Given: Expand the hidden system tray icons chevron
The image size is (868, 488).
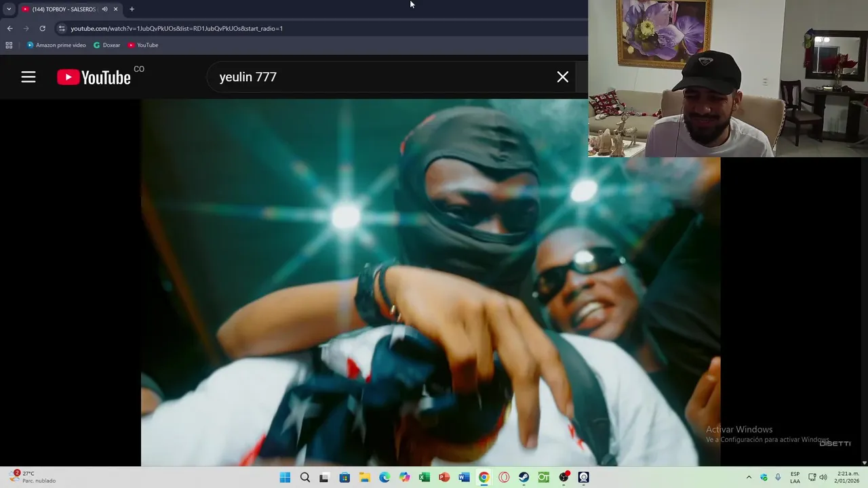Looking at the screenshot, I should coord(749,477).
